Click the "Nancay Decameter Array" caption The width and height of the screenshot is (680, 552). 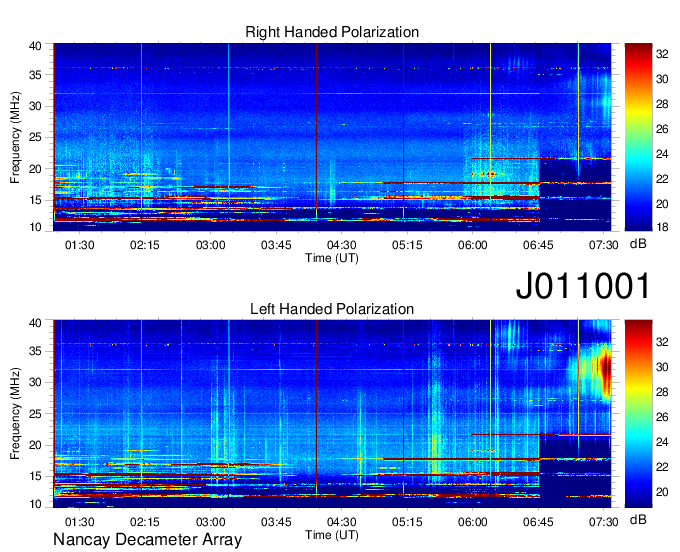click(x=147, y=540)
